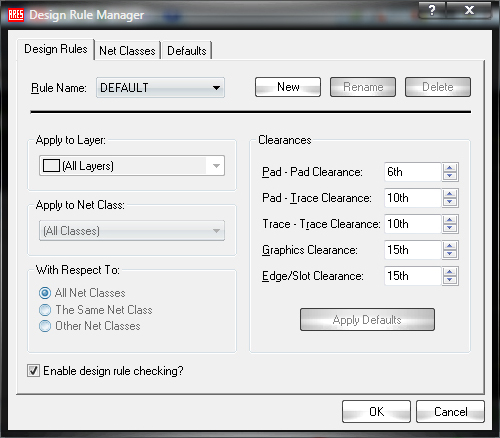This screenshot has width=500, height=438.
Task: Expand the Apply to Layer dropdown
Action: point(132,165)
